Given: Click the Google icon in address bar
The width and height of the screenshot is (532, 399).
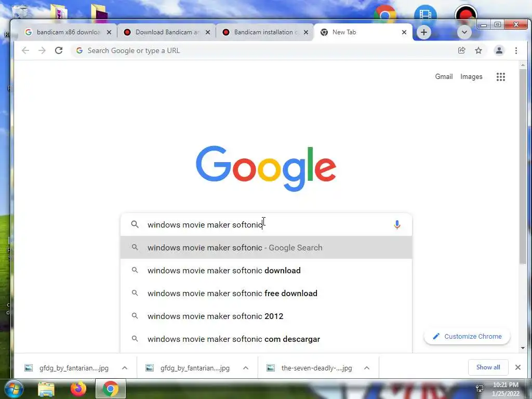Looking at the screenshot, I should [x=79, y=50].
